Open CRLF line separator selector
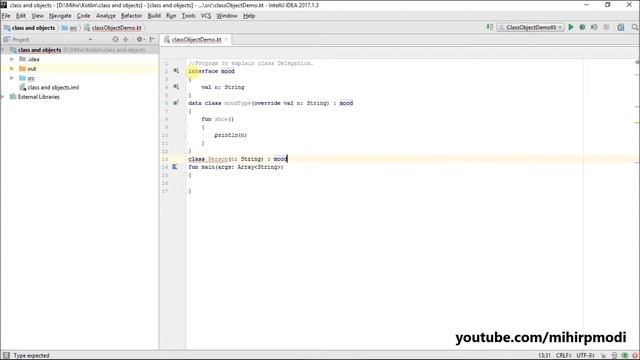 pos(564,356)
